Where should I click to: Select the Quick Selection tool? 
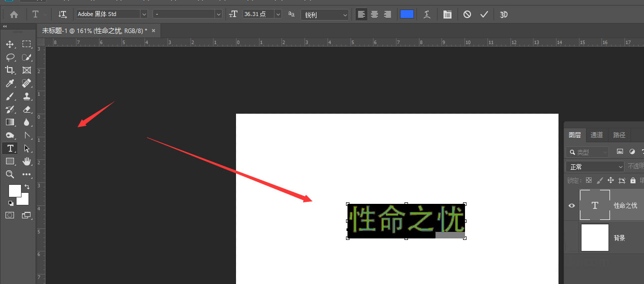click(26, 57)
